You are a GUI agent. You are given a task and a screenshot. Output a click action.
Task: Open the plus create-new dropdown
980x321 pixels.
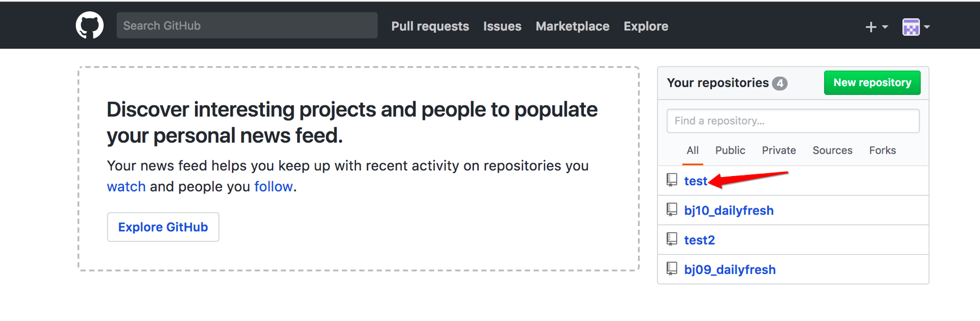[x=876, y=27]
